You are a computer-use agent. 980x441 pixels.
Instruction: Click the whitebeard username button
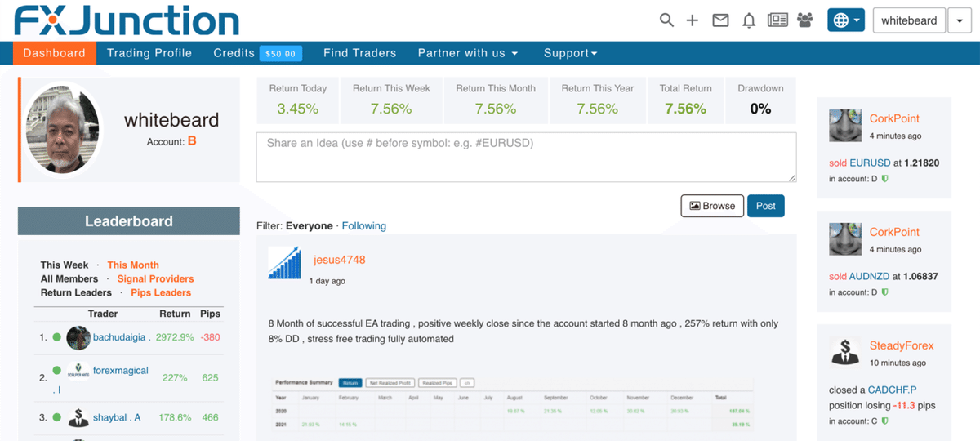click(x=909, y=20)
